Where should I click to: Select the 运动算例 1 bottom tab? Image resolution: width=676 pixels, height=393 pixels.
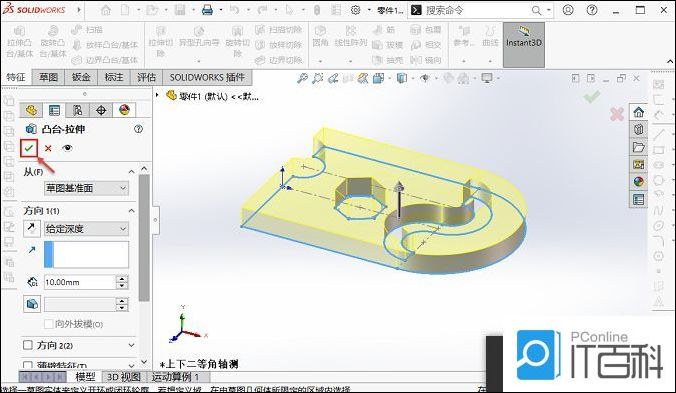tap(175, 377)
